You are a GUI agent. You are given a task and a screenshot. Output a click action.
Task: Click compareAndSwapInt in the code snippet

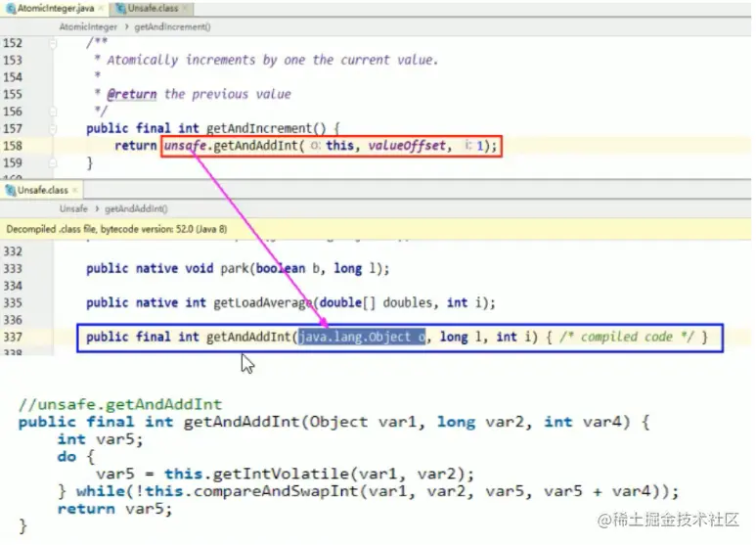click(276, 491)
